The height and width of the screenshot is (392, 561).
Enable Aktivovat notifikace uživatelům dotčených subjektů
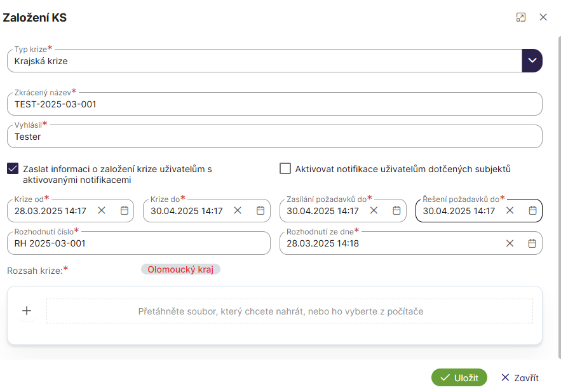(285, 169)
